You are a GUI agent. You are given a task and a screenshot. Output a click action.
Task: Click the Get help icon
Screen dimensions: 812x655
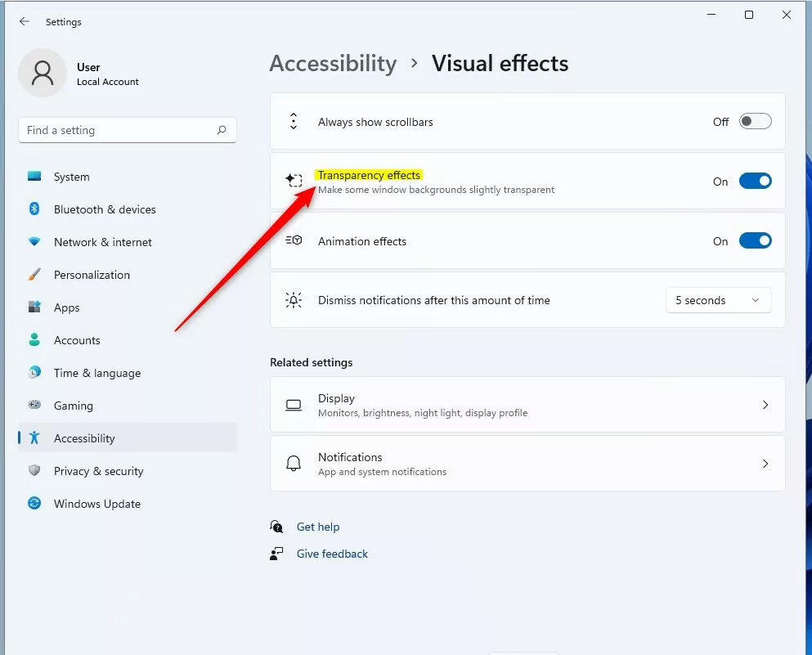point(276,527)
